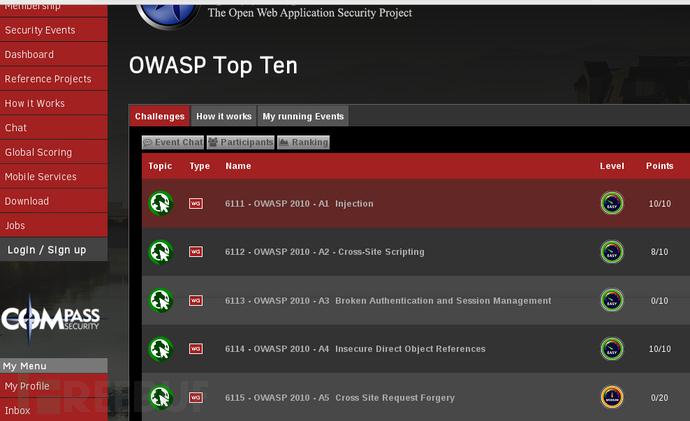The image size is (690, 421).
Task: Click the Level column header
Action: click(x=612, y=166)
